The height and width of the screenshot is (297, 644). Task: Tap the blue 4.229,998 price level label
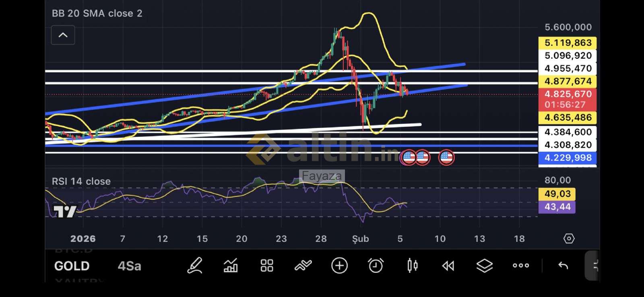point(568,158)
